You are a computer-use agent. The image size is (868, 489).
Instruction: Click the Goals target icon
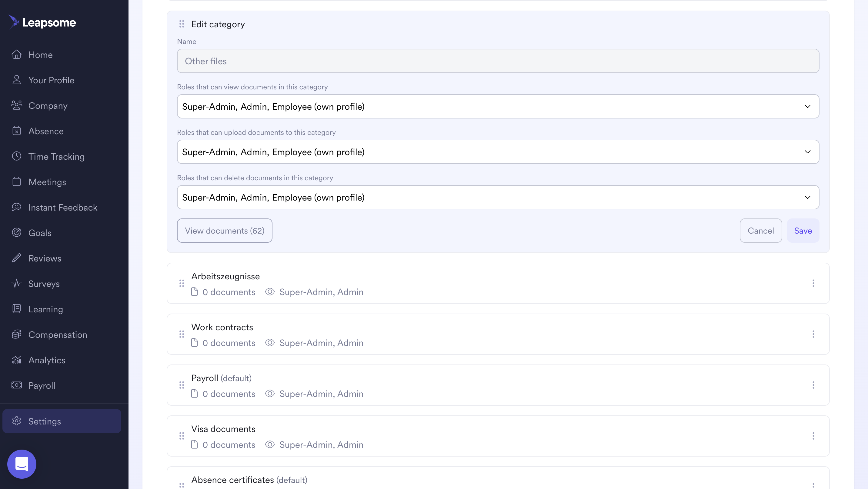pos(16,233)
